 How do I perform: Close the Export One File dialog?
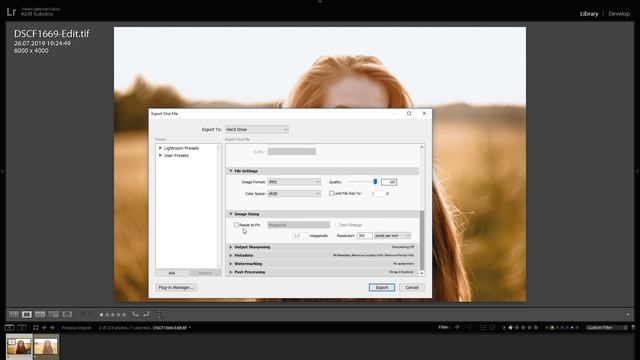pos(424,113)
